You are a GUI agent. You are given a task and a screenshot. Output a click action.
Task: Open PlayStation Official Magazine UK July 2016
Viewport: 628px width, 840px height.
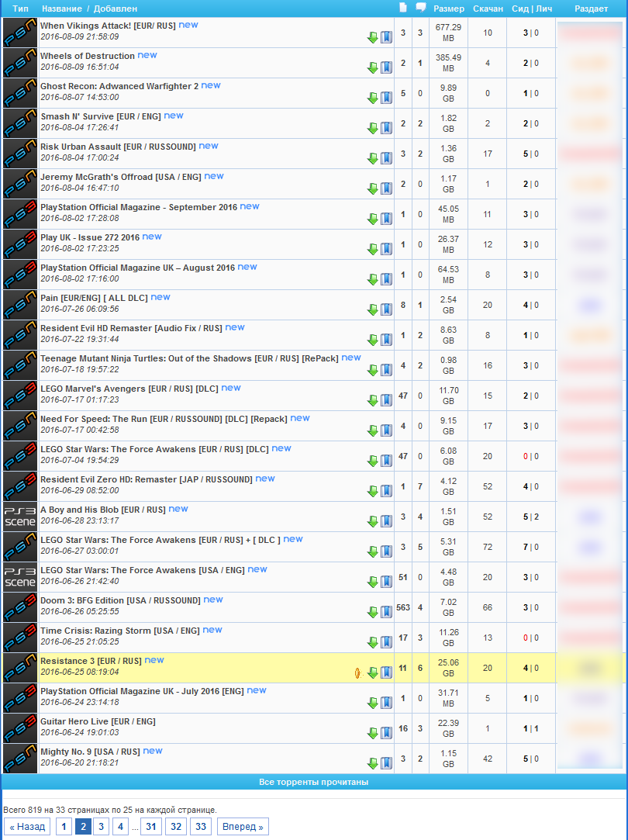[x=142, y=691]
